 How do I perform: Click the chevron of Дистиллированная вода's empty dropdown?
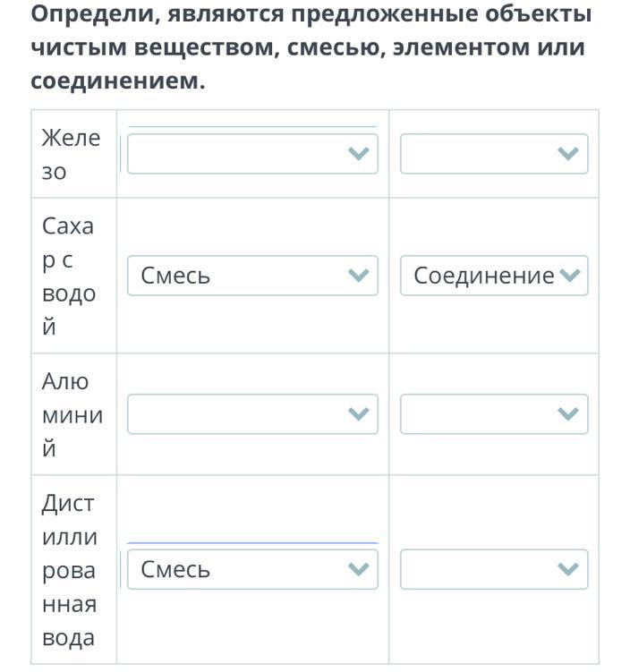(568, 569)
